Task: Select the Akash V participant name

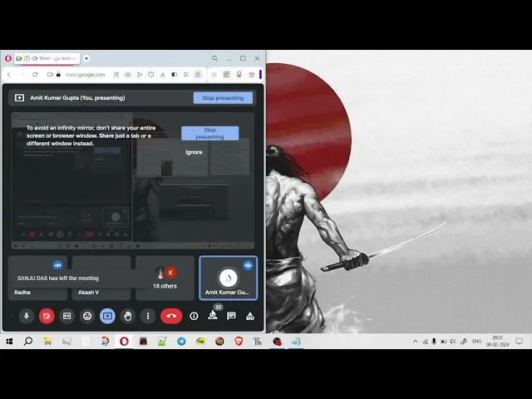Action: [x=88, y=292]
